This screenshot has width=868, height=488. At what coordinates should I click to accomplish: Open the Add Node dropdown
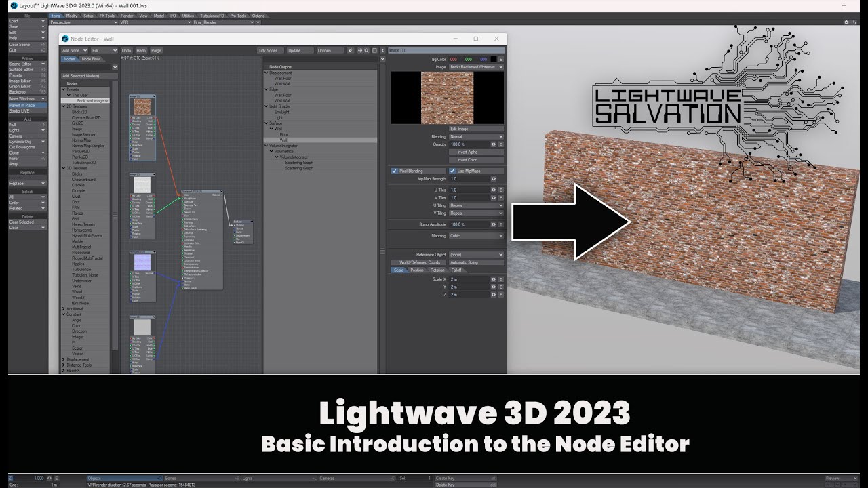pos(75,50)
